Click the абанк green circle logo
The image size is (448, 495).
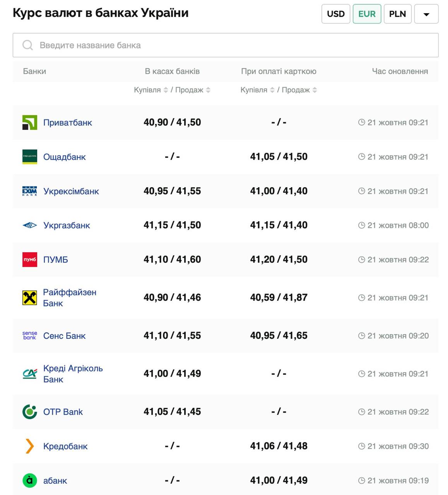pos(30,480)
